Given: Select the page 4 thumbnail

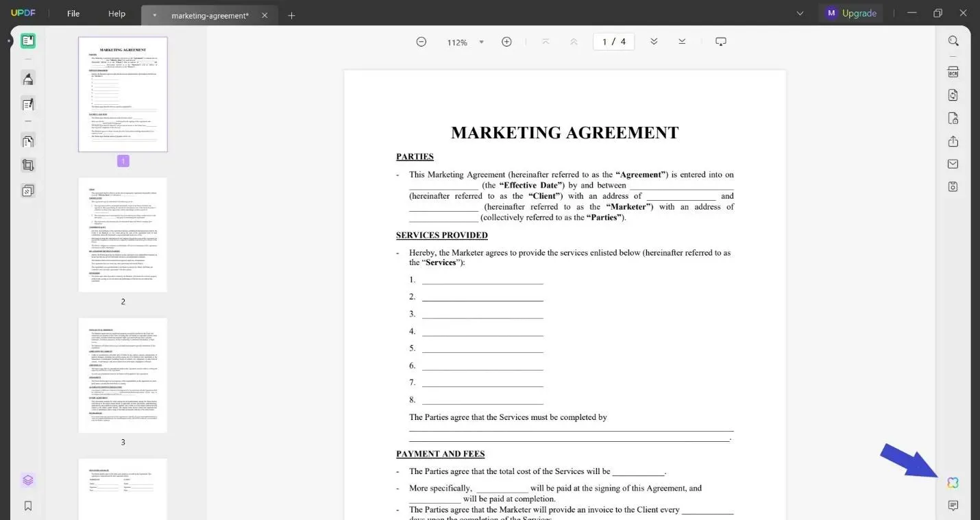Looking at the screenshot, I should [123, 489].
